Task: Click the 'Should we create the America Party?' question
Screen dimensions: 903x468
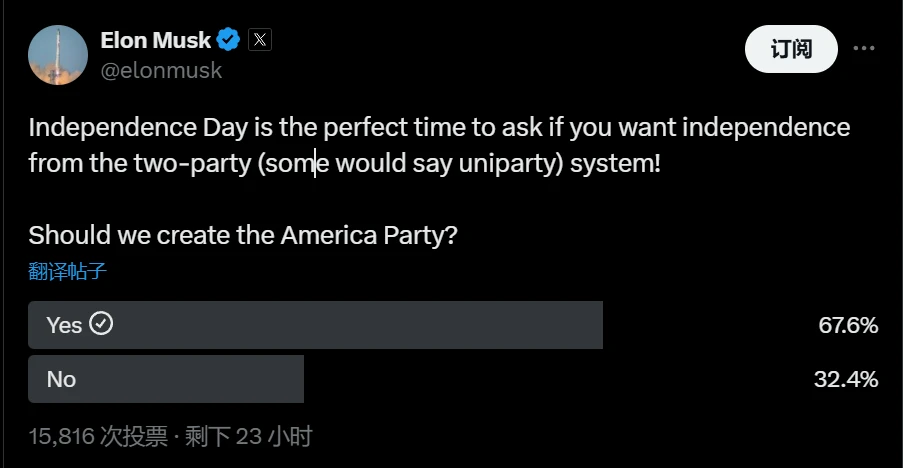Action: 243,235
